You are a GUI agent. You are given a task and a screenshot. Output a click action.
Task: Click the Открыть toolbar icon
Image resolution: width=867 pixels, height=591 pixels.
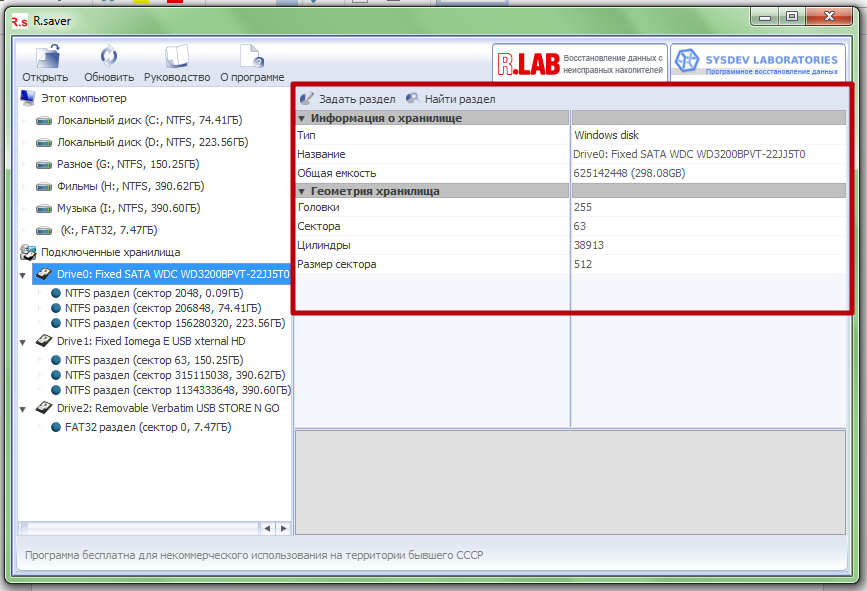coord(44,58)
